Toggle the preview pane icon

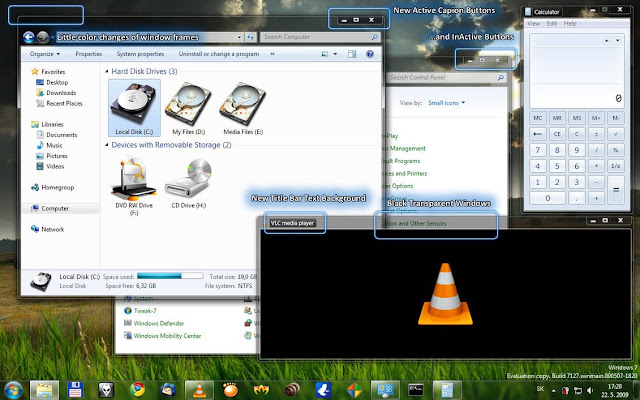[352, 54]
